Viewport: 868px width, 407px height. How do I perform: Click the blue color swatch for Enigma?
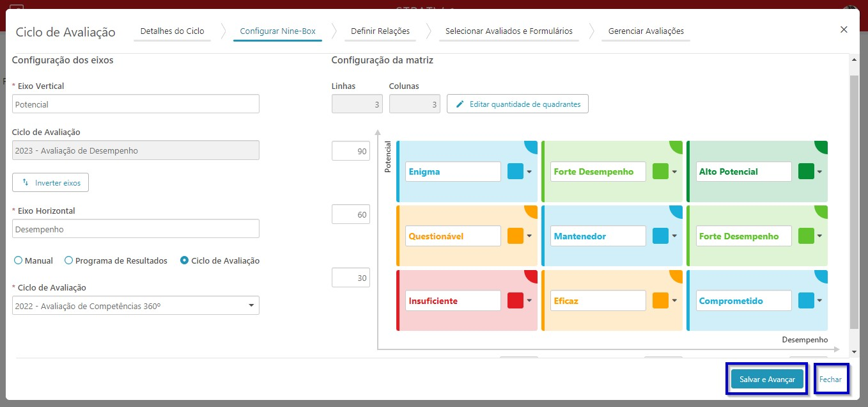click(515, 172)
